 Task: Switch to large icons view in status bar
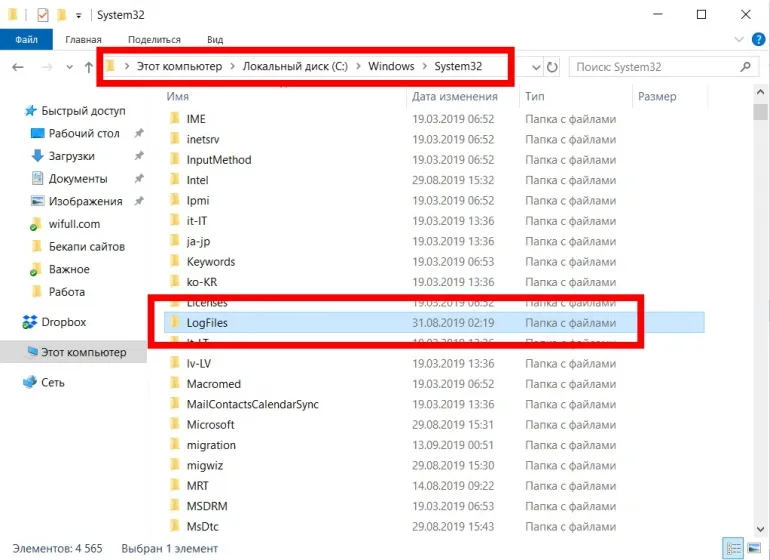[x=752, y=548]
